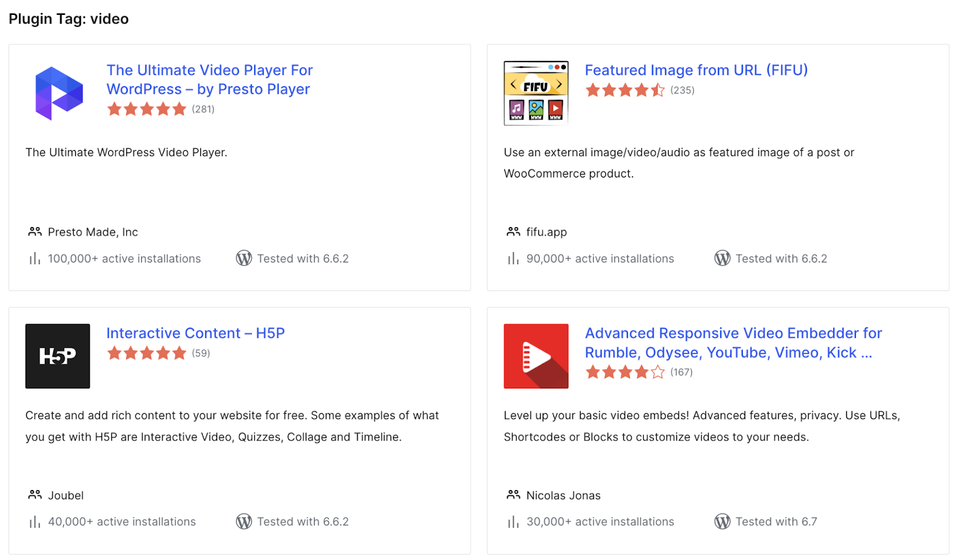957x560 pixels.
Task: Click the bar chart icon next to 100,000+ installations
Action: click(x=35, y=259)
